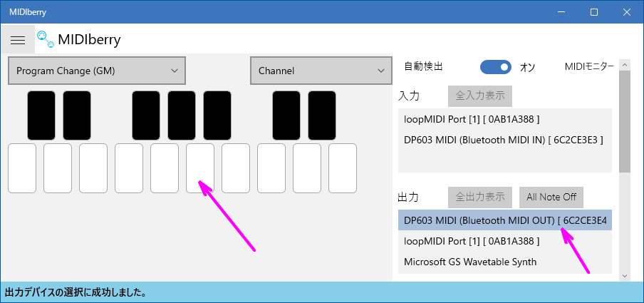This screenshot has width=644, height=303.
Task: Play the fifth white key (G)
Action: [165, 168]
